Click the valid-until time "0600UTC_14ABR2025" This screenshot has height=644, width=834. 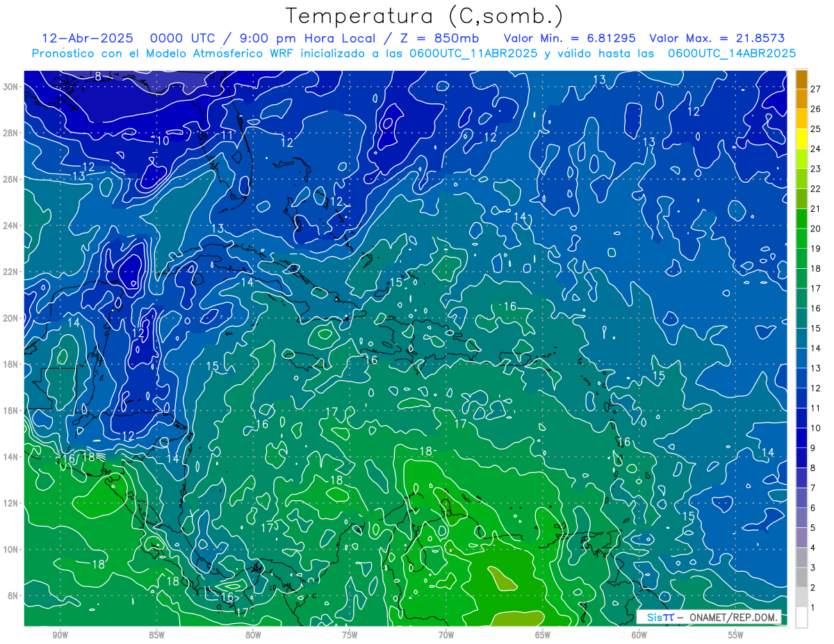pyautogui.click(x=732, y=53)
